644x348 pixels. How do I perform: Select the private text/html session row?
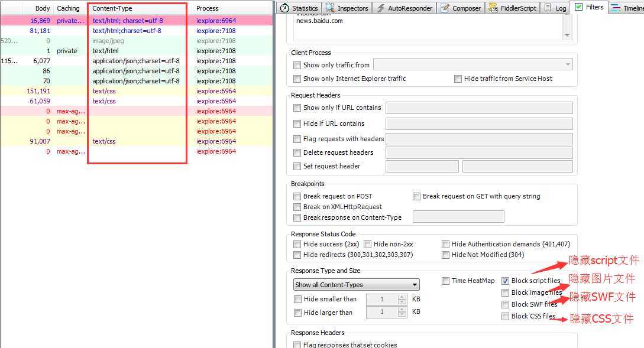tap(136, 51)
